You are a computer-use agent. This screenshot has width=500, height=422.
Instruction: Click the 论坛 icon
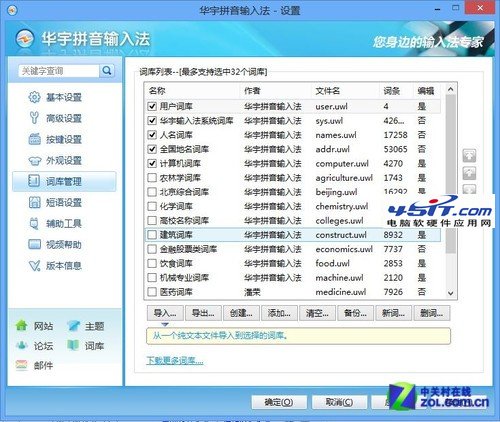[x=22, y=346]
